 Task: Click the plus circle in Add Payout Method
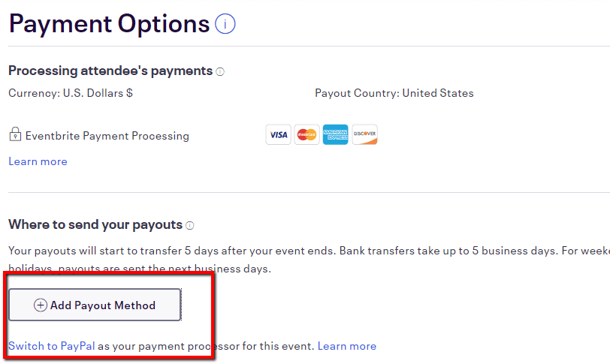coord(41,305)
